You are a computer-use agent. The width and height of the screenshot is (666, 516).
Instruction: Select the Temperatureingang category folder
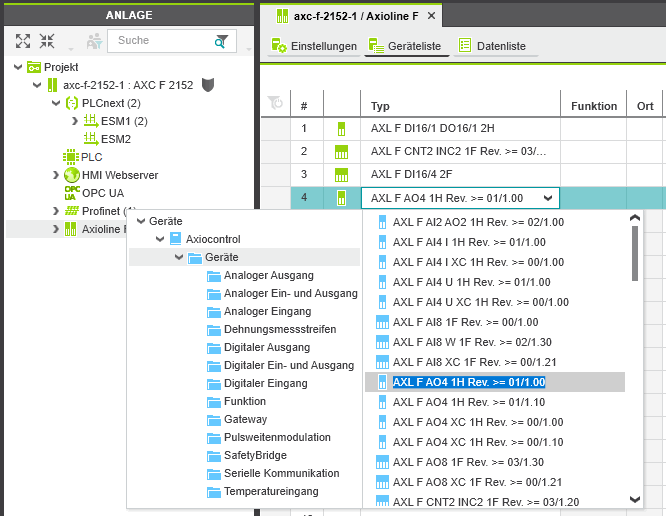click(270, 492)
